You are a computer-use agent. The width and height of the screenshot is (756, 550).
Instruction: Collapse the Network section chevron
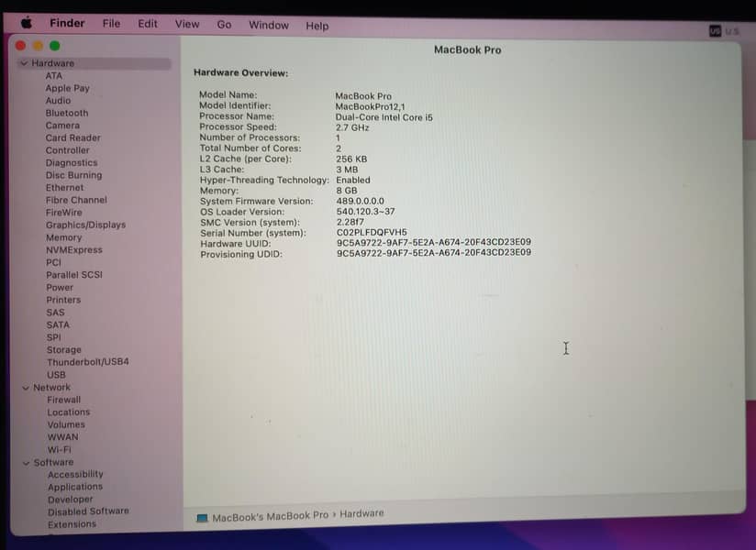[x=26, y=388]
